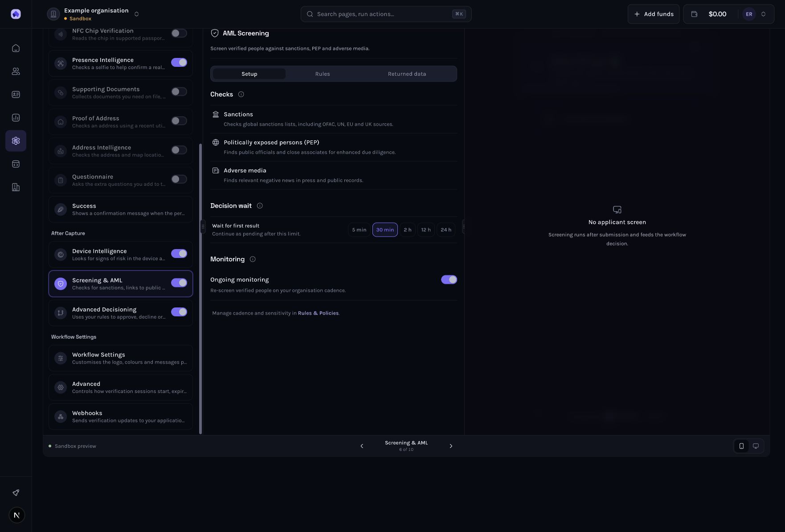785x532 pixels.
Task: Open the account menu chevron at top right
Action: tap(763, 14)
